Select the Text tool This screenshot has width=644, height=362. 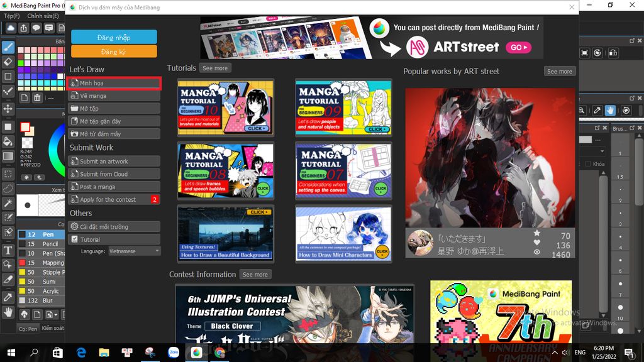8,250
